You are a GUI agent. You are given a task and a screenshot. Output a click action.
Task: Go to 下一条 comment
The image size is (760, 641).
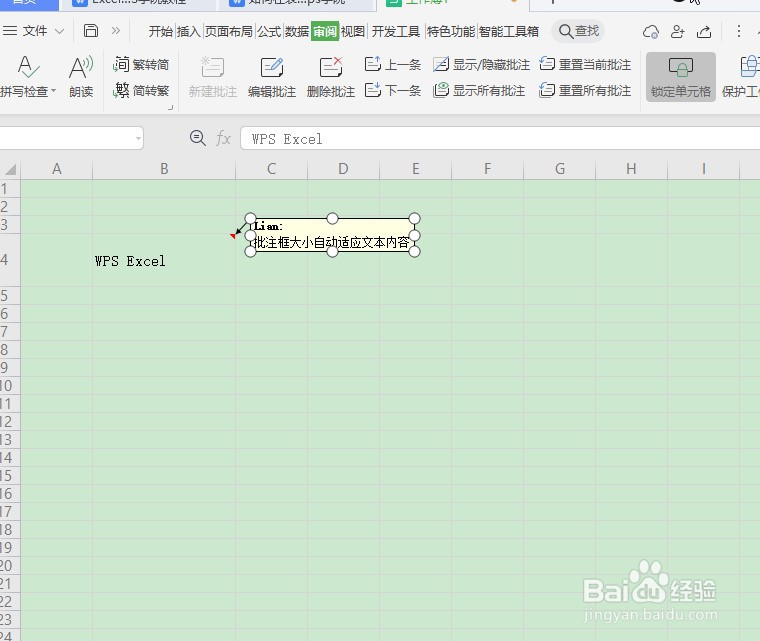pyautogui.click(x=393, y=91)
